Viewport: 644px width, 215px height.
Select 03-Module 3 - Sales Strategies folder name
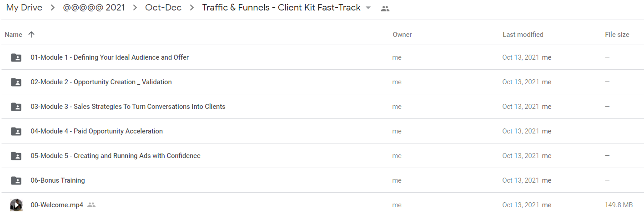128,107
